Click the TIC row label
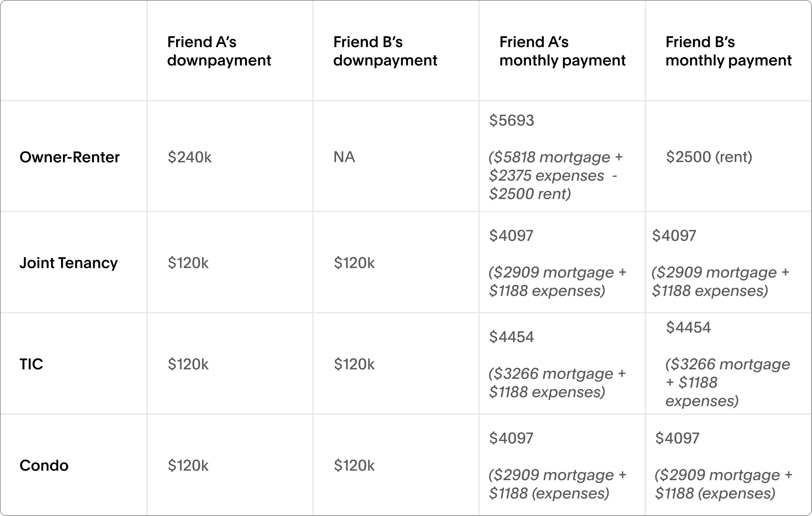The image size is (812, 516). pos(31,364)
